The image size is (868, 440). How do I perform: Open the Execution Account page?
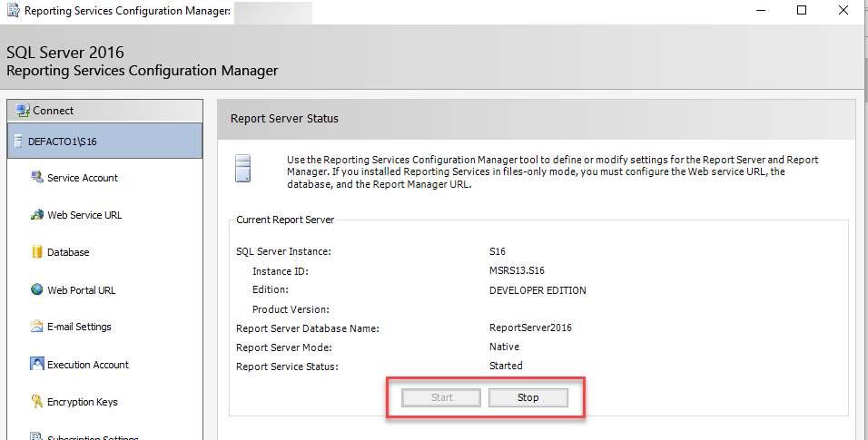click(87, 365)
